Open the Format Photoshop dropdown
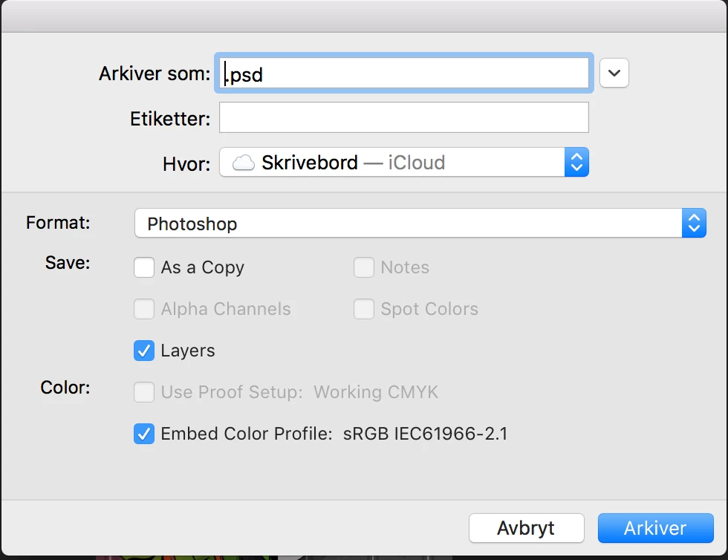Image resolution: width=728 pixels, height=560 pixels. [420, 224]
